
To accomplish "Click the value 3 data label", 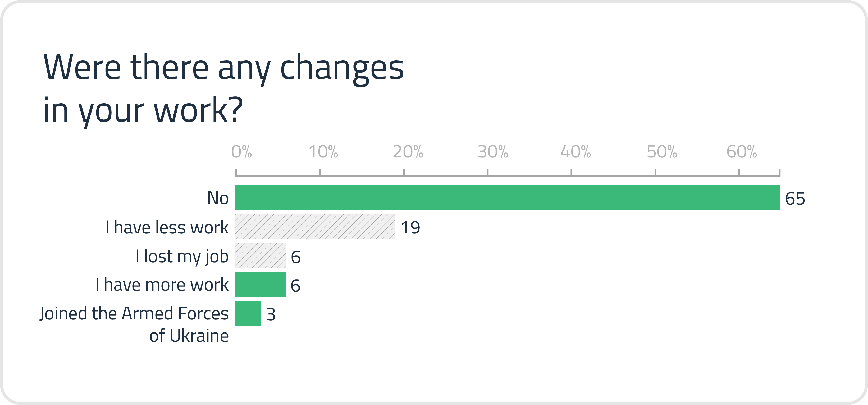I will pos(271,315).
